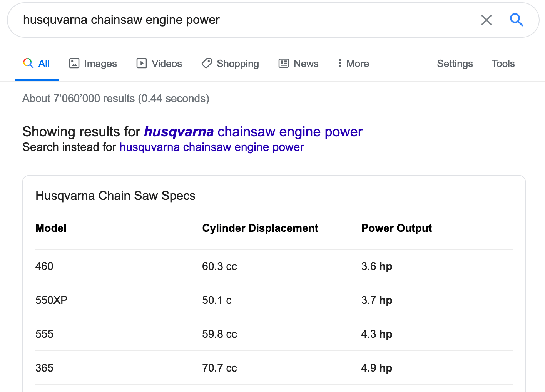545x392 pixels.
Task: Open the More options three-dot icon
Action: (339, 63)
